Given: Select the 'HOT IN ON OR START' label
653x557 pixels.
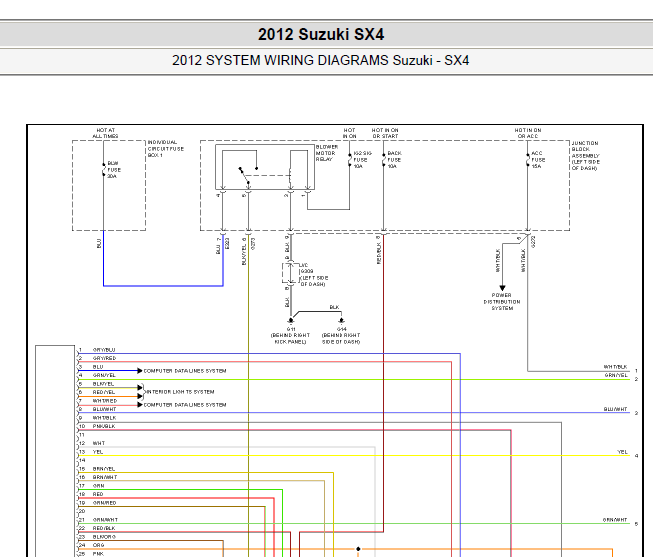Looking at the screenshot, I should click(x=385, y=133).
